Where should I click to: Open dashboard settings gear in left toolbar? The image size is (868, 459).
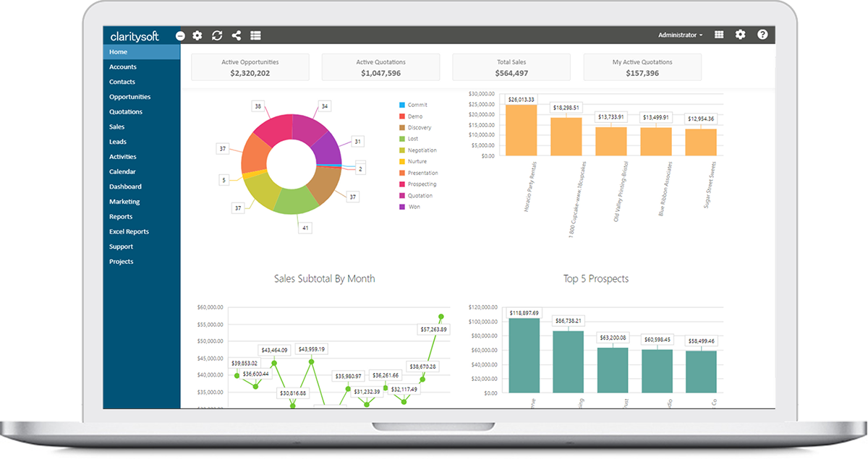point(197,35)
